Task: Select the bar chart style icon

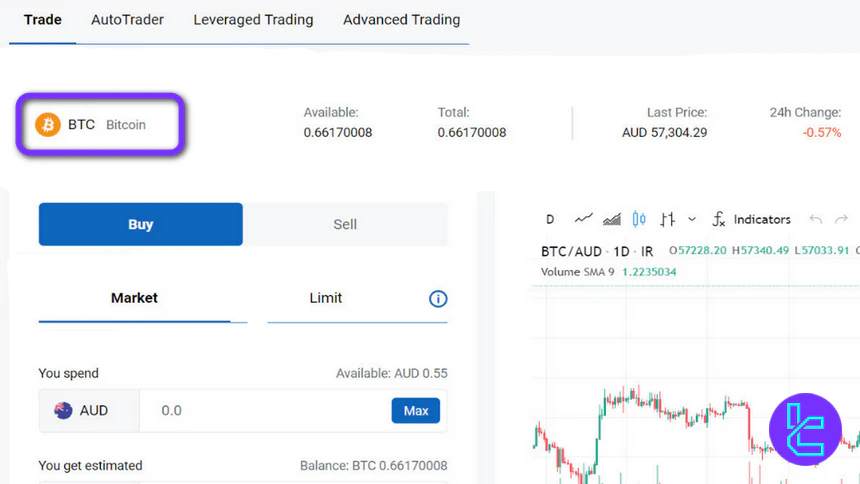Action: [667, 220]
